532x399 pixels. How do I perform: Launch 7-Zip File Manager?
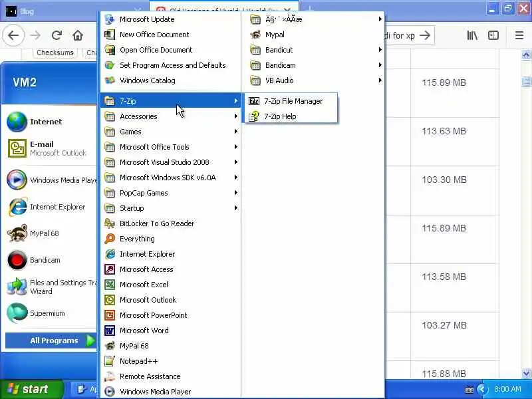point(291,101)
